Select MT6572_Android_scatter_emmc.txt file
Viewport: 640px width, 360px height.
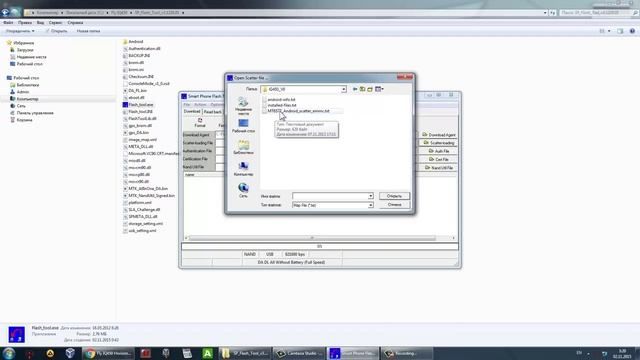(x=298, y=111)
